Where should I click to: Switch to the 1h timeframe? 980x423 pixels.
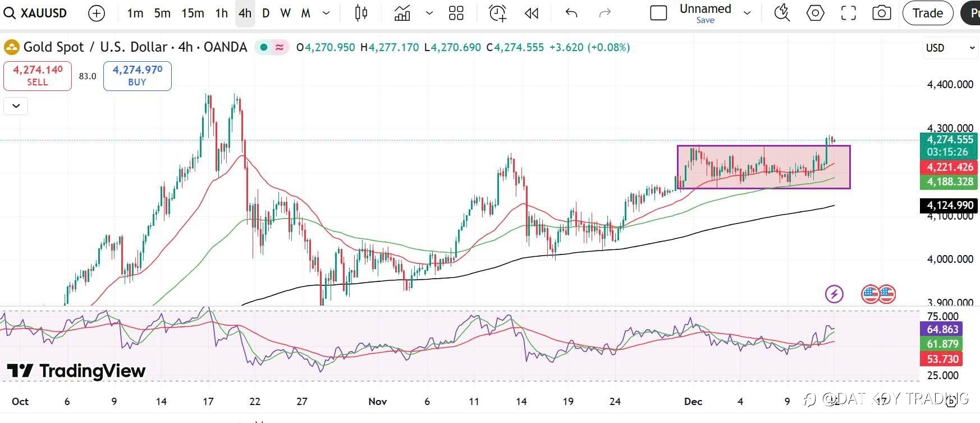(222, 13)
